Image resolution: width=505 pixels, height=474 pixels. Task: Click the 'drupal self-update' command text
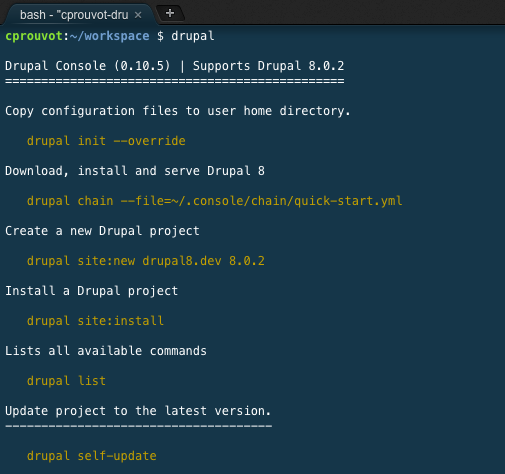92,456
